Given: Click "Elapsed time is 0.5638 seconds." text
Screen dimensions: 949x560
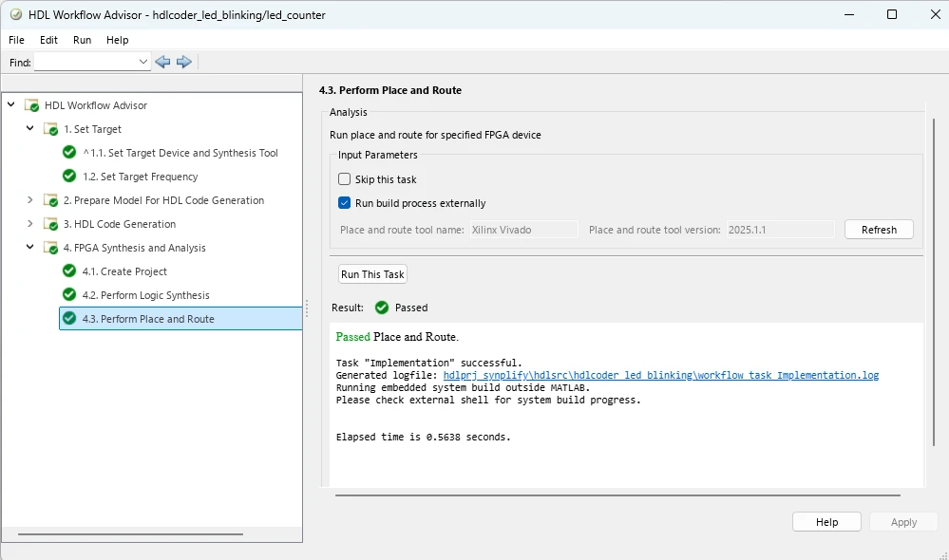Looking at the screenshot, I should pyautogui.click(x=423, y=437).
